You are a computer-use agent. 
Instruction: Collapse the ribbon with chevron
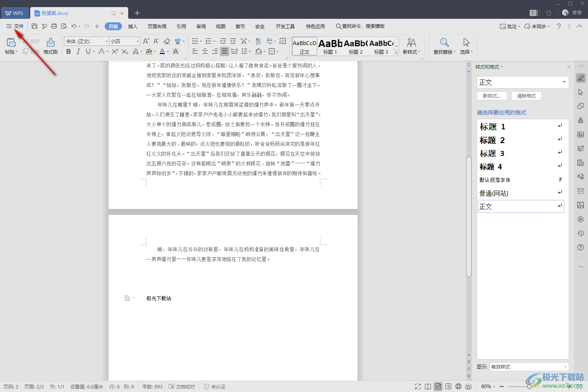click(579, 26)
